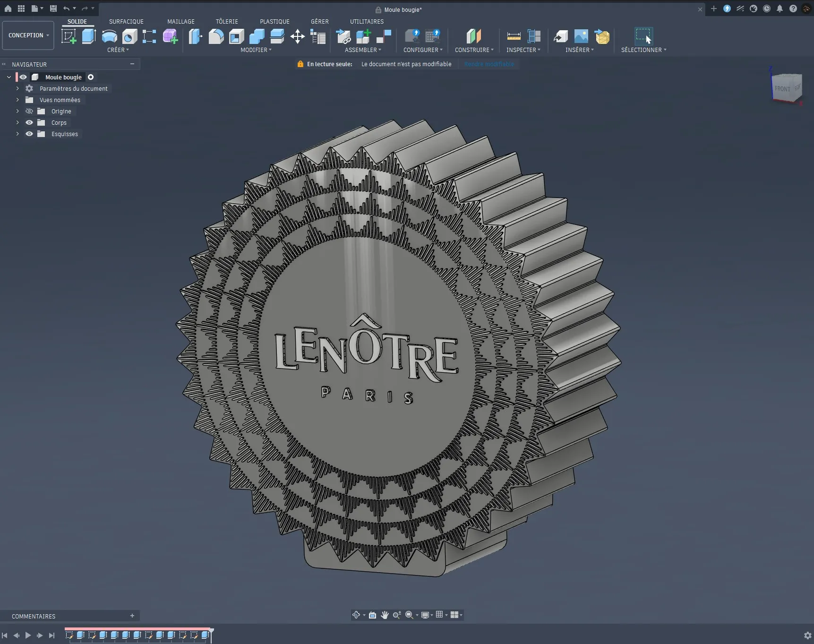This screenshot has width=814, height=644.
Task: Open timeline settings gear icon
Action: point(807,635)
